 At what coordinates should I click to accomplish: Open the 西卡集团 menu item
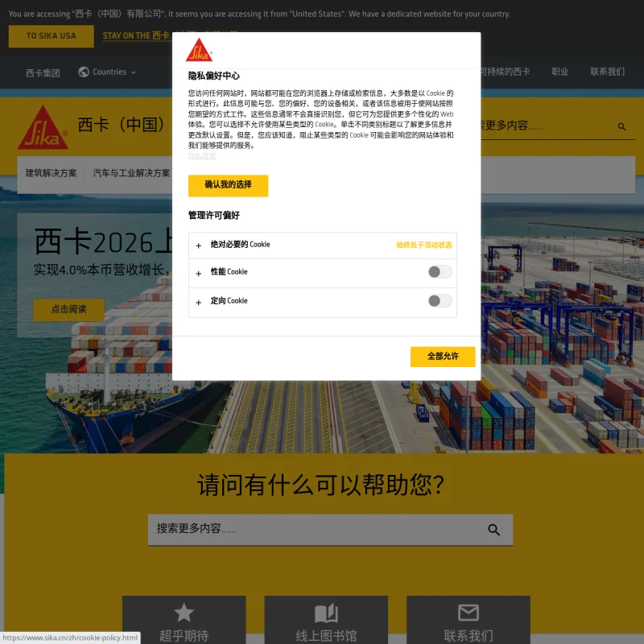[x=43, y=72]
